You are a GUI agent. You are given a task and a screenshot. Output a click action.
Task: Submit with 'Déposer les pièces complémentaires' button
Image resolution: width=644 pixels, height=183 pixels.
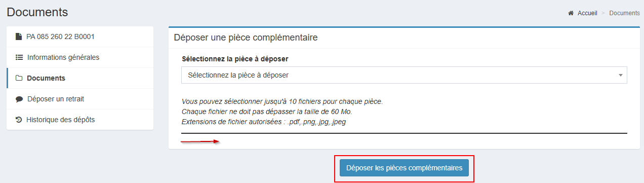pos(404,168)
